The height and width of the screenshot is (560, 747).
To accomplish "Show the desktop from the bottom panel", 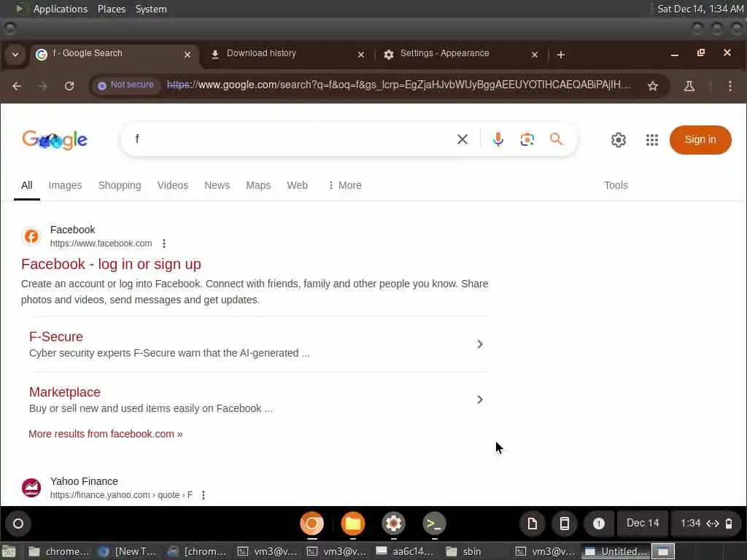I will pyautogui.click(x=9, y=551).
